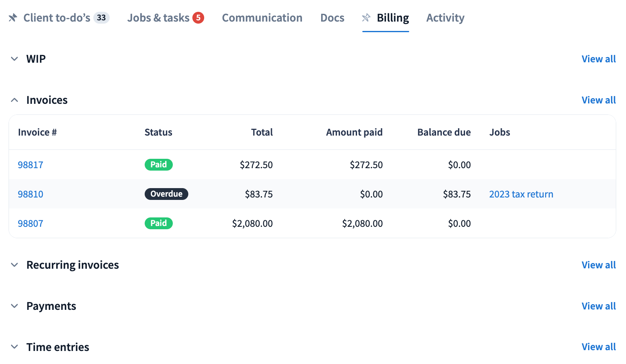
Task: Open invoice 98807
Action: point(31,224)
